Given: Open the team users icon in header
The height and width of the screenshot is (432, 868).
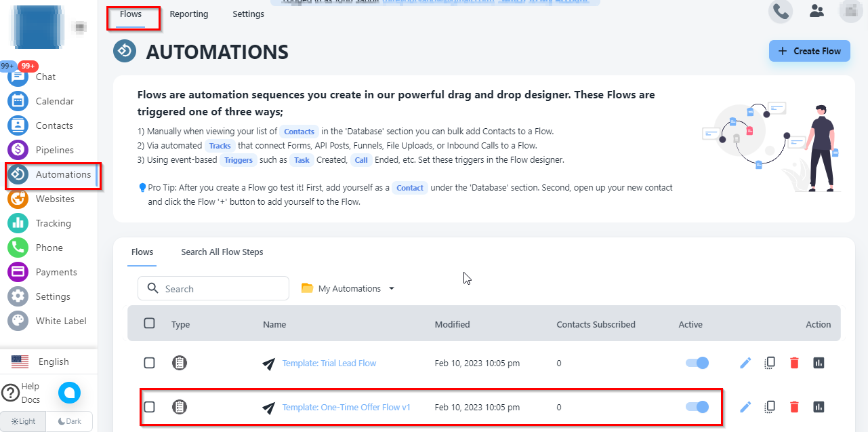Looking at the screenshot, I should coord(817,12).
